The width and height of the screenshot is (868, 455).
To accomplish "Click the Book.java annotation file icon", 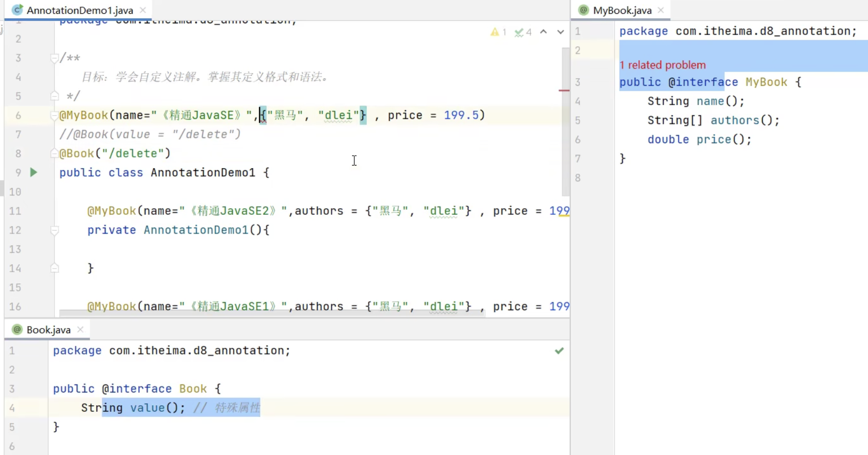I will pyautogui.click(x=17, y=330).
